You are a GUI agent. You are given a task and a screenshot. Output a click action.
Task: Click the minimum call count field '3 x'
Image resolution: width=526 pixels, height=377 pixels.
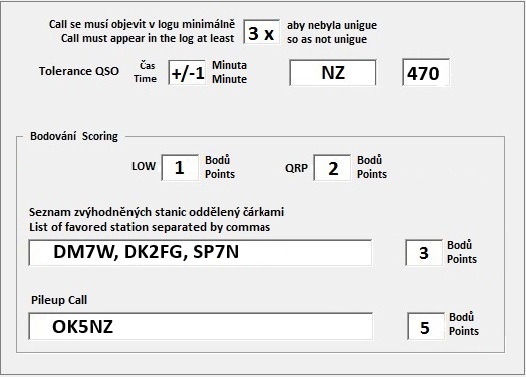coord(261,32)
